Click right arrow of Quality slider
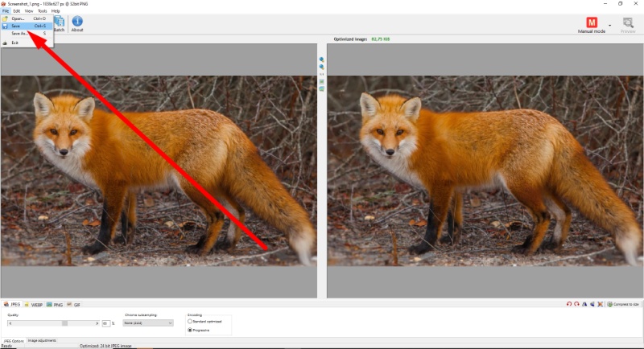Viewport: 644px width, 349px height. (x=97, y=323)
